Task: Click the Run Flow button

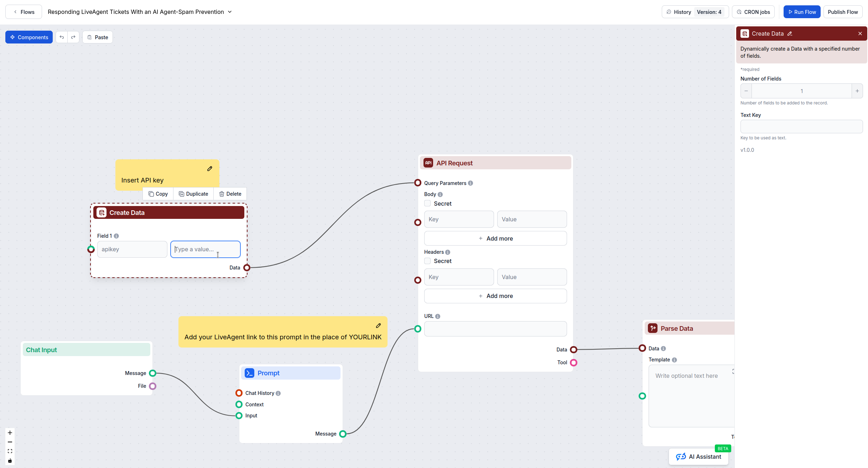Action: [802, 11]
